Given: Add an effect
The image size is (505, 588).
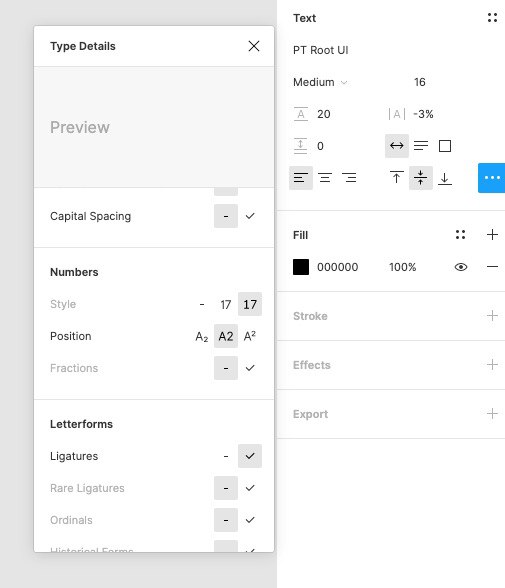Looking at the screenshot, I should tap(492, 364).
